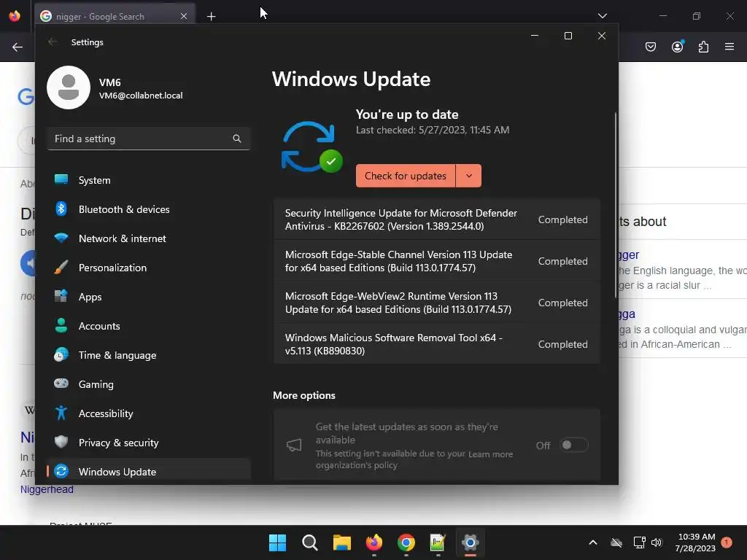747x560 pixels.
Task: Select the Defender Antivirus KB2267602 update row
Action: tap(436, 219)
